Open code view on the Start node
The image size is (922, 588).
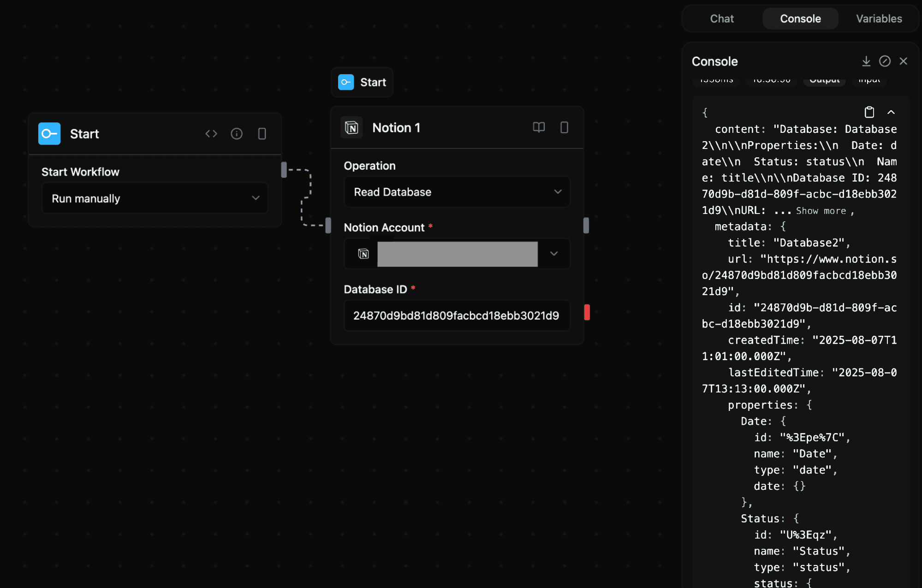point(211,133)
